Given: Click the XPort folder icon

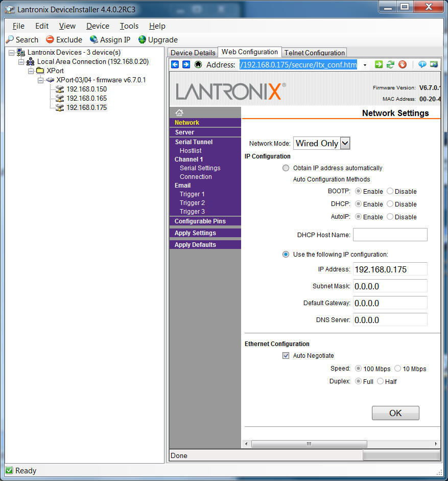Looking at the screenshot, I should [40, 71].
